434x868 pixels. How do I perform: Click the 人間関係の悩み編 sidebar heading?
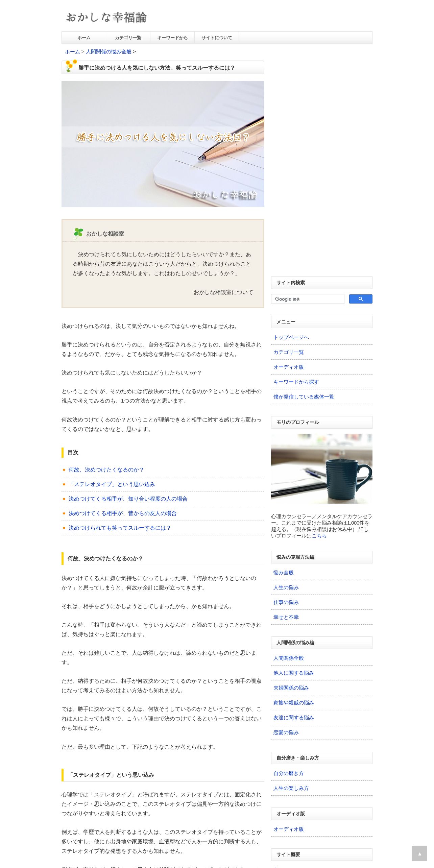[321, 643]
